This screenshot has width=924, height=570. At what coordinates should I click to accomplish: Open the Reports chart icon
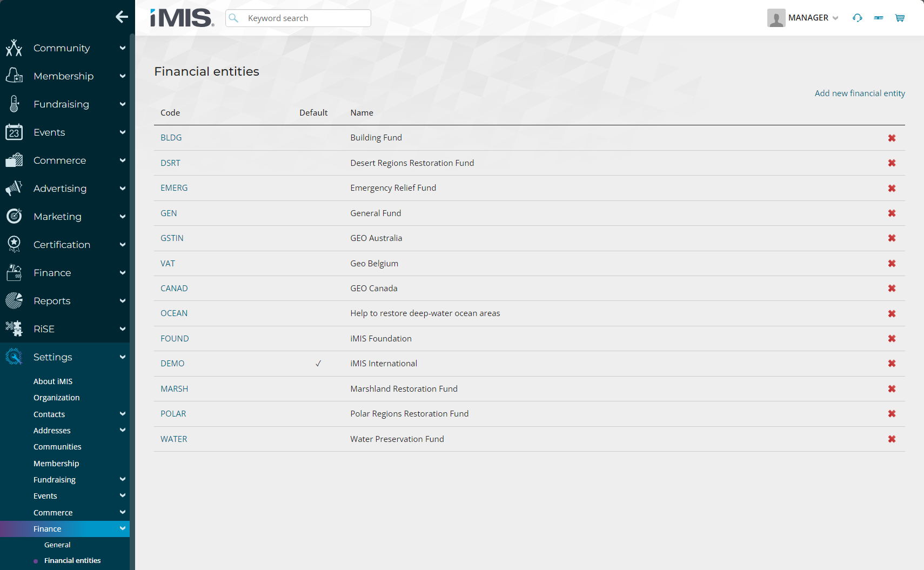coord(14,300)
